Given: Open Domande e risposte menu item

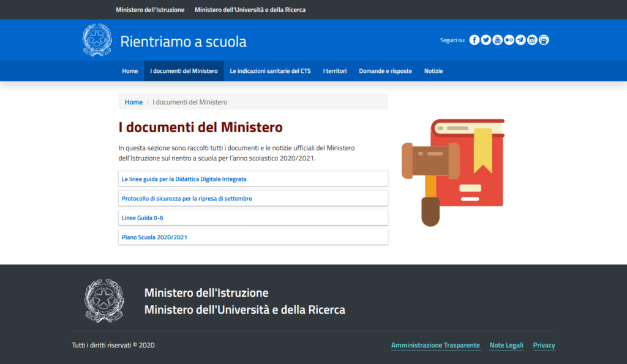Looking at the screenshot, I should coord(386,71).
